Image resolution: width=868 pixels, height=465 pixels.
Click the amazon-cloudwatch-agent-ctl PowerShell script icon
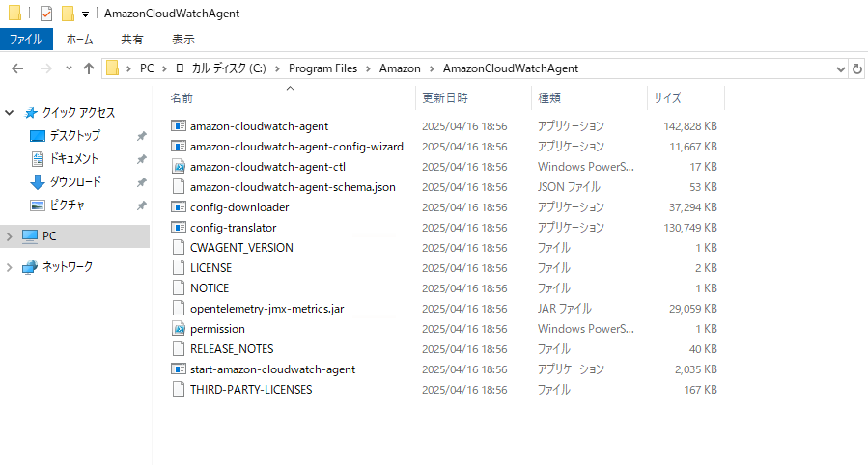(179, 167)
